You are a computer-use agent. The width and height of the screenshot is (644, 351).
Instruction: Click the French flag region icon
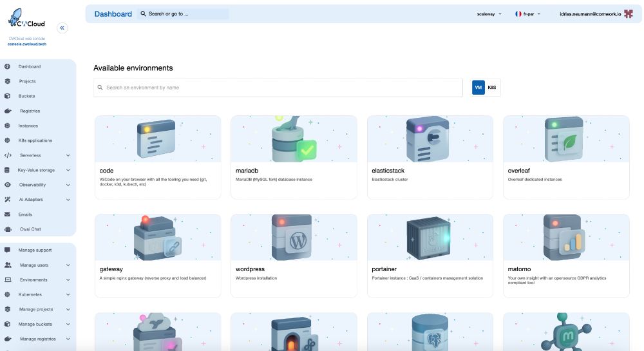(x=518, y=14)
